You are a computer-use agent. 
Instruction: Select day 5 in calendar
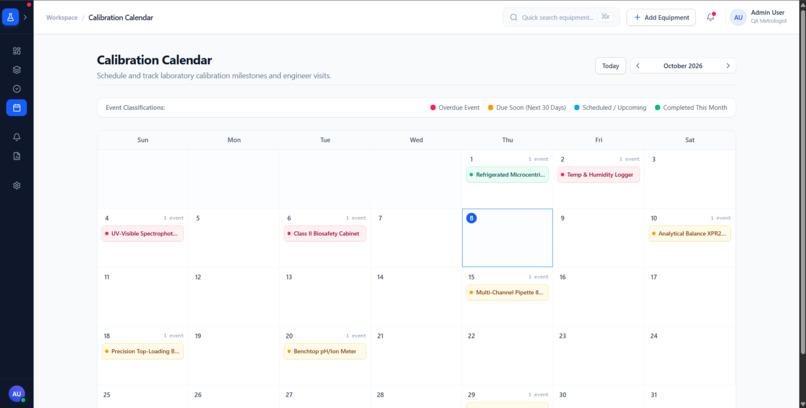234,238
